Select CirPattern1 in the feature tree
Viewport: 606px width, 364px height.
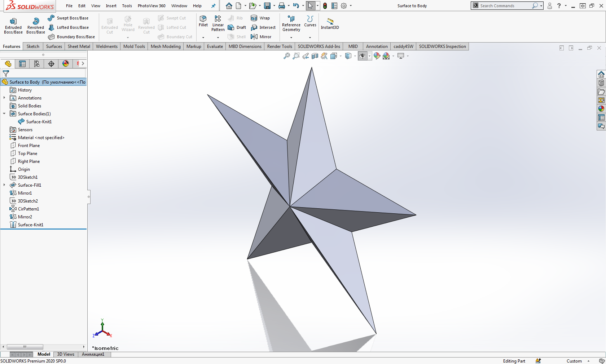tap(28, 209)
